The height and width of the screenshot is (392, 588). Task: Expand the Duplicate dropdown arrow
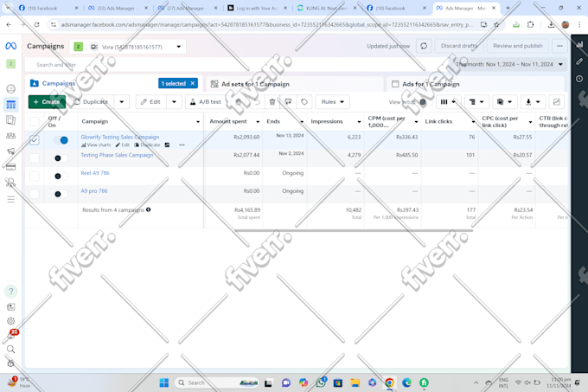122,101
